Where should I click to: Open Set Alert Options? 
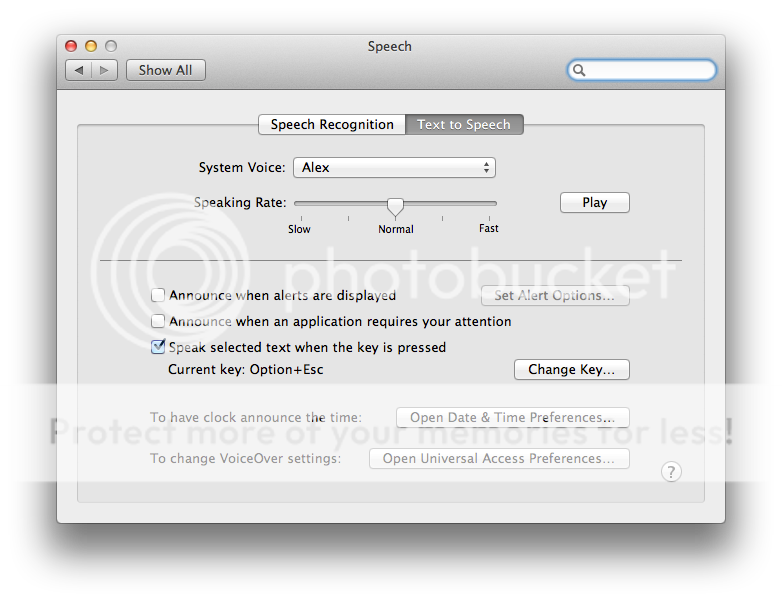[554, 296]
